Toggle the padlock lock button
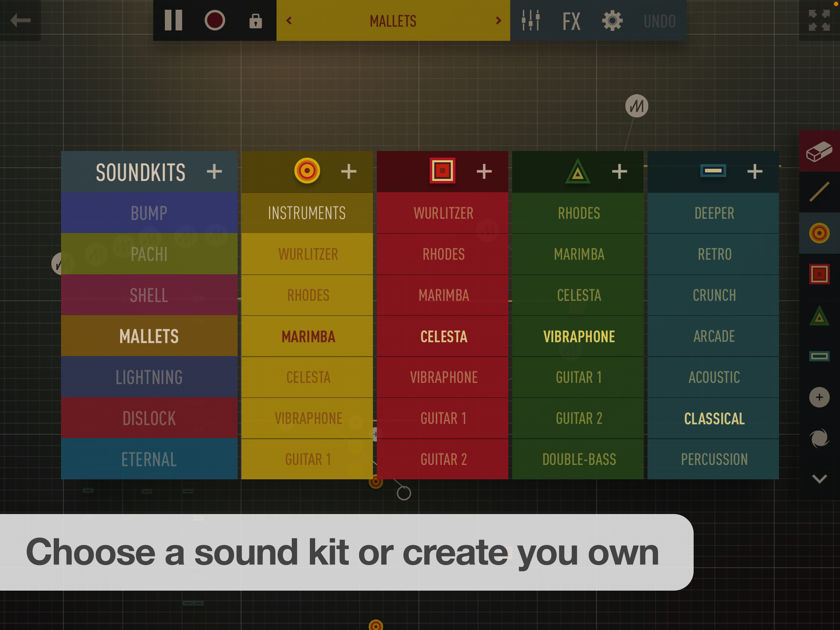 coord(256,21)
